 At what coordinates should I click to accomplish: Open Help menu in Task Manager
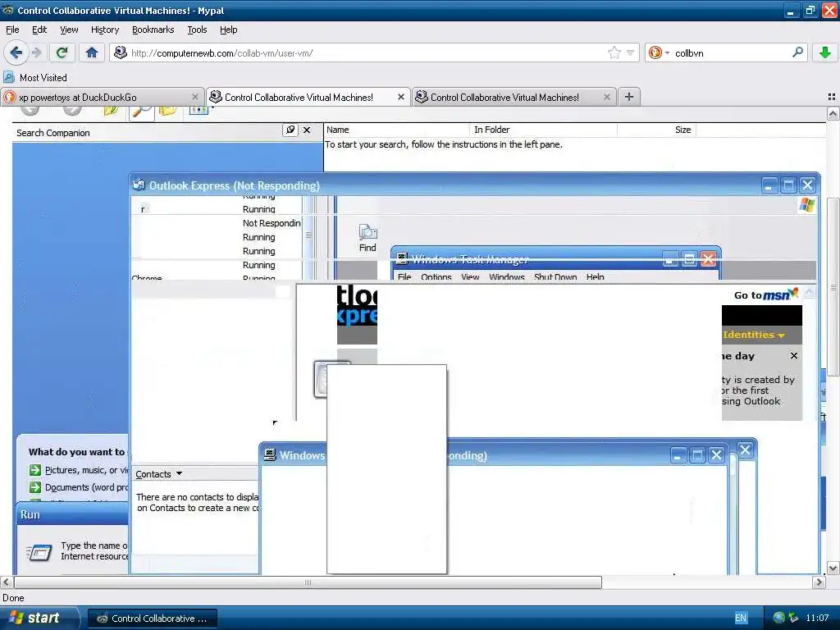pyautogui.click(x=595, y=277)
